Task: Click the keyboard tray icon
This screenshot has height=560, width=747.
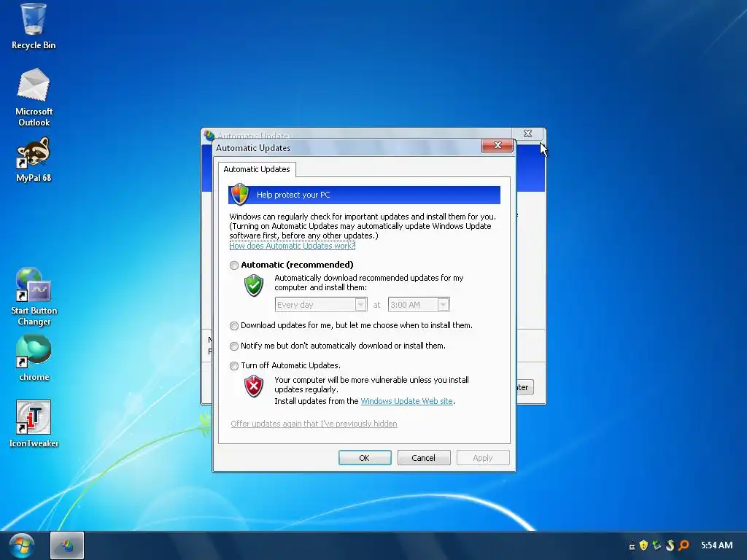Action: click(x=632, y=546)
